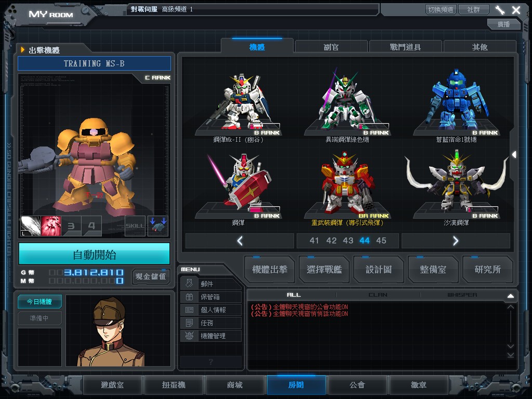Select the 鋼彈Mk-II (幽谷) unit
The height and width of the screenshot is (399, 532).
coord(238,105)
